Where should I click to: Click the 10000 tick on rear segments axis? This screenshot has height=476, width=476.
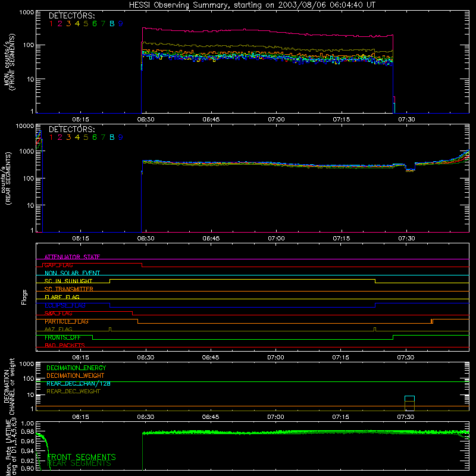pos(25,126)
